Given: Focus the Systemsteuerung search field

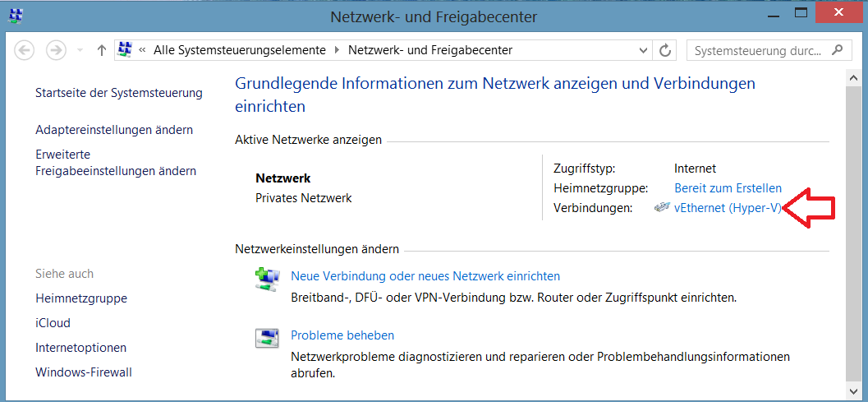Looking at the screenshot, I should pos(759,50).
